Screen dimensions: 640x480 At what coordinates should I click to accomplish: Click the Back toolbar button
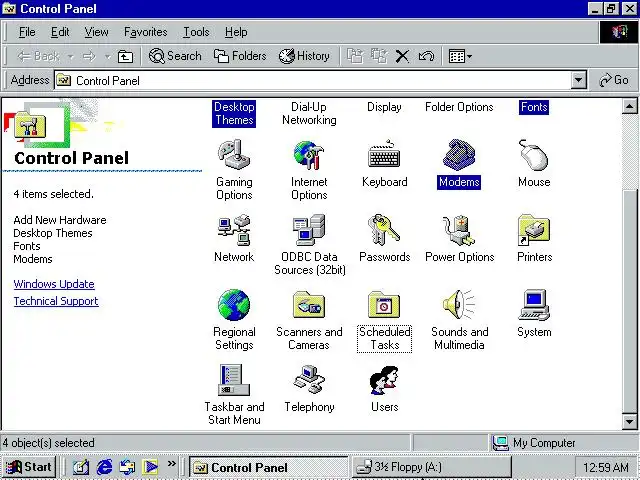[39, 56]
